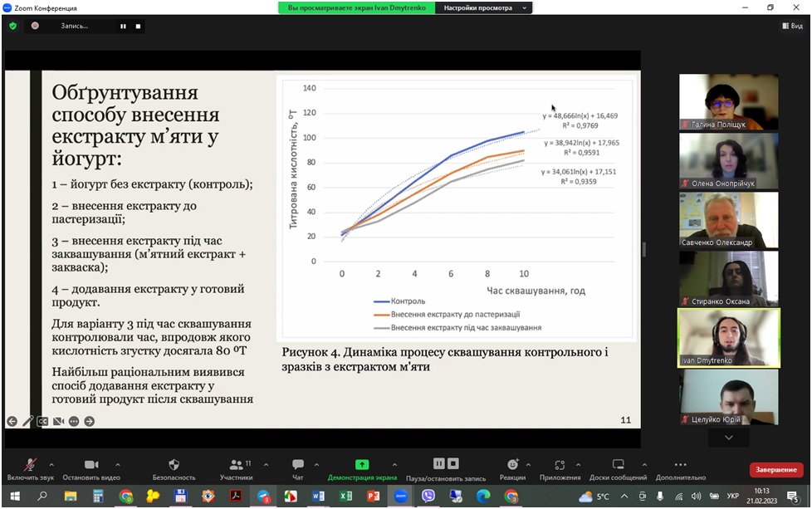The height and width of the screenshot is (509, 812).
Task: Open share options arrow beside Демонстрация экрана
Action: (394, 464)
